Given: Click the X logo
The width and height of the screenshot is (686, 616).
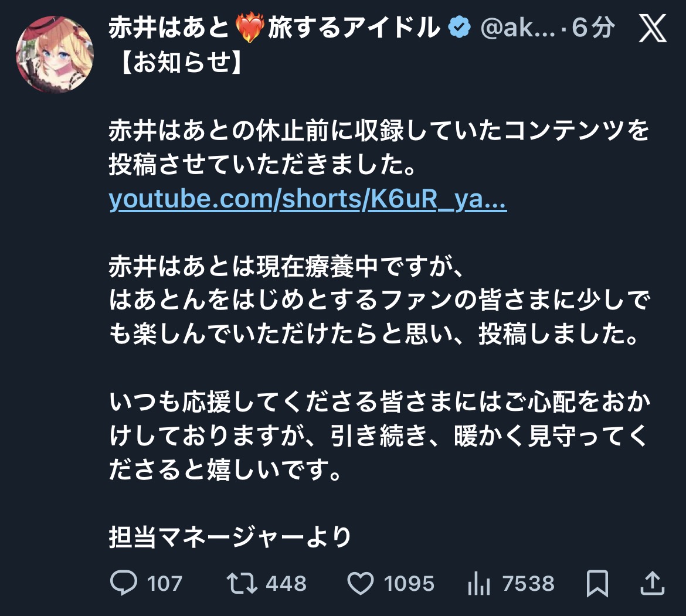Looking at the screenshot, I should (653, 28).
